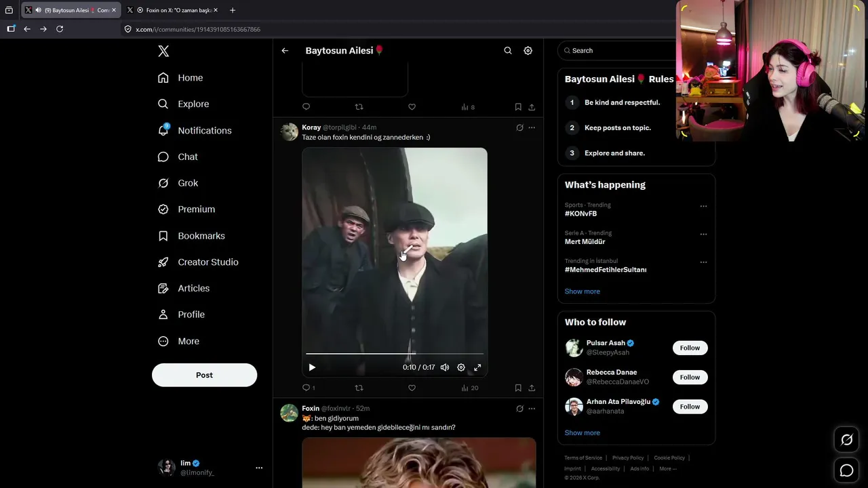The image size is (868, 488).
Task: Go back with community header arrow
Action: pos(285,51)
